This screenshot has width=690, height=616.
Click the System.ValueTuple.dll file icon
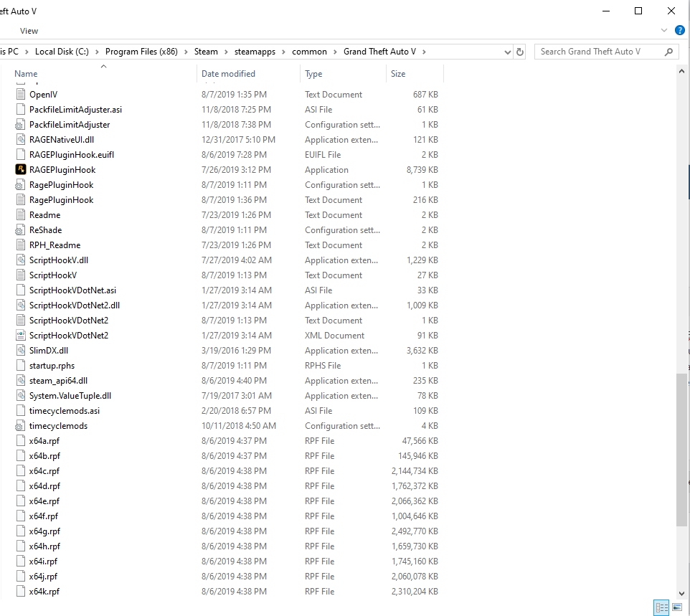(20, 396)
